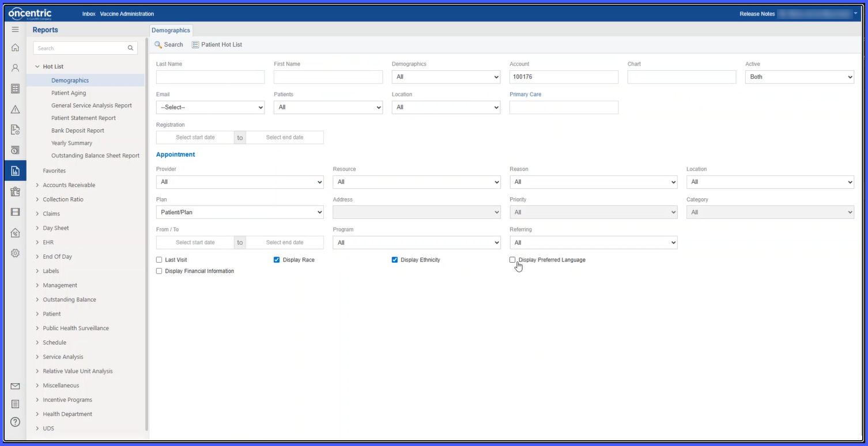This screenshot has height=446, width=868.
Task: Click the Primary Care link label
Action: (x=526, y=95)
